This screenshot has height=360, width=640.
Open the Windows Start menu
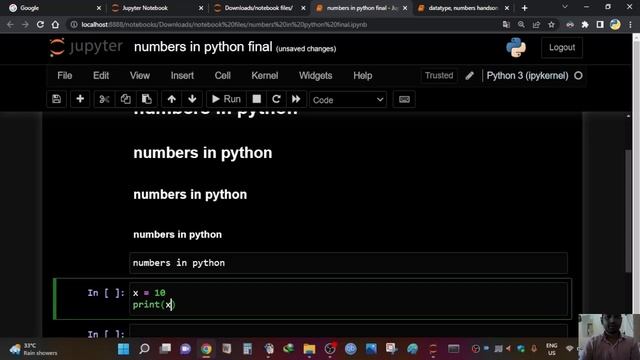pos(123,349)
